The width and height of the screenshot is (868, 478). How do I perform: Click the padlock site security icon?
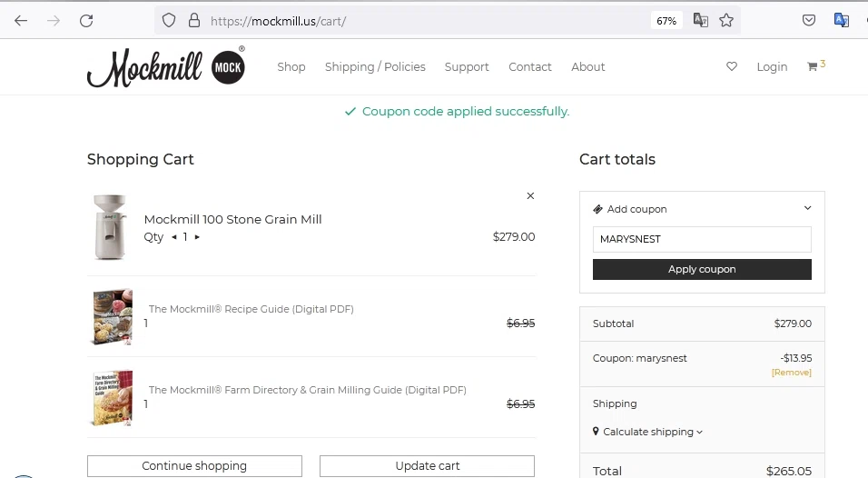[x=193, y=21]
